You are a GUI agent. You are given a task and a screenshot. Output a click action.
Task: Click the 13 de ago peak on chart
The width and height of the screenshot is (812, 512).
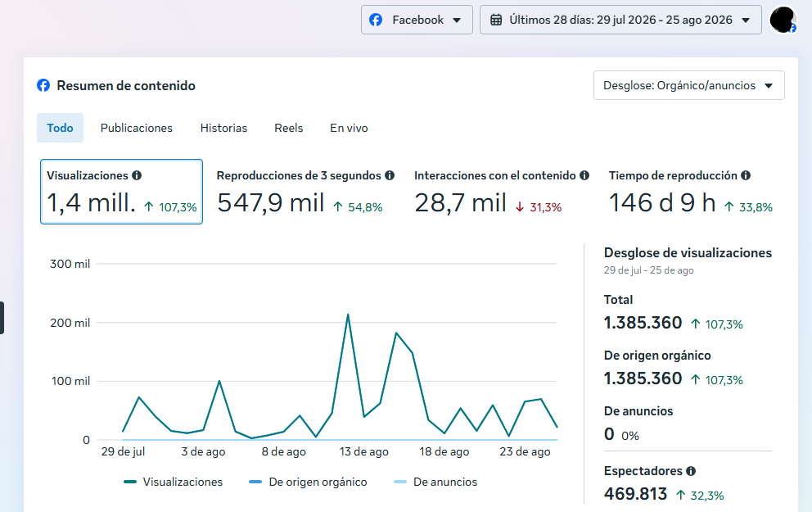pyautogui.click(x=348, y=315)
